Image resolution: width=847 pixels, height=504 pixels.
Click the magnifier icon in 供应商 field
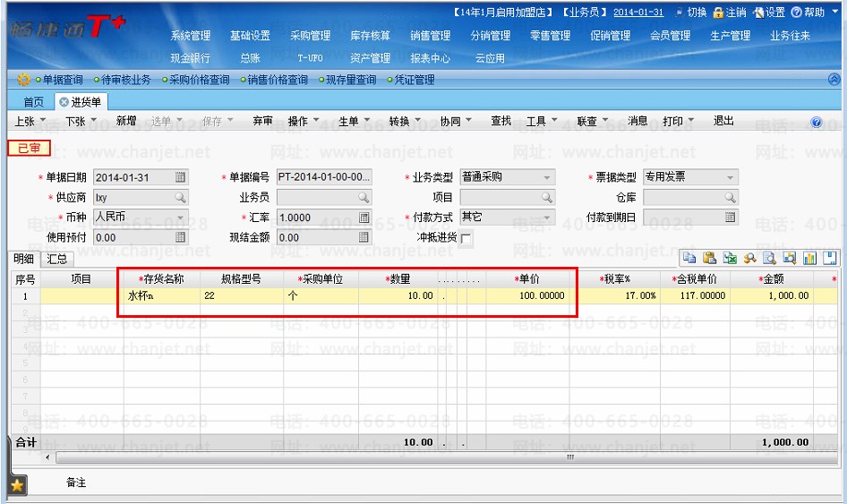[x=181, y=198]
